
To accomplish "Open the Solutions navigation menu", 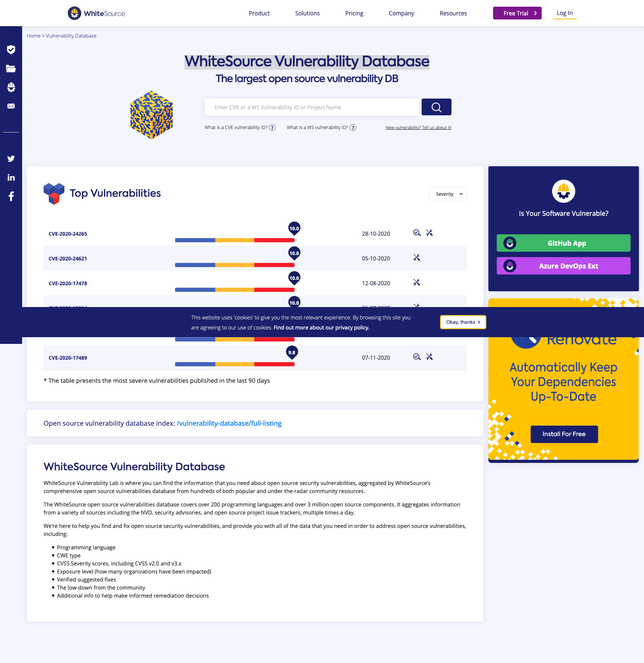I will pyautogui.click(x=307, y=13).
